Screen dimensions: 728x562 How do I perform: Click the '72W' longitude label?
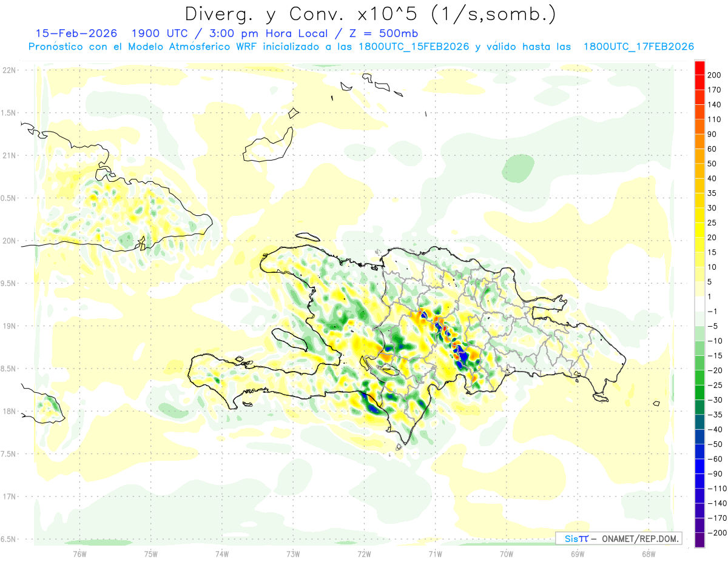point(364,554)
